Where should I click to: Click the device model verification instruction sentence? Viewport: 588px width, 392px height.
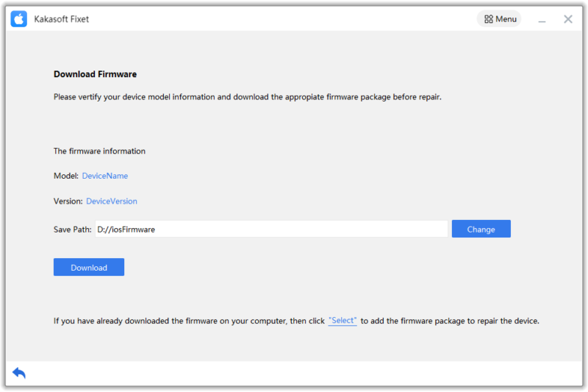[x=248, y=96]
